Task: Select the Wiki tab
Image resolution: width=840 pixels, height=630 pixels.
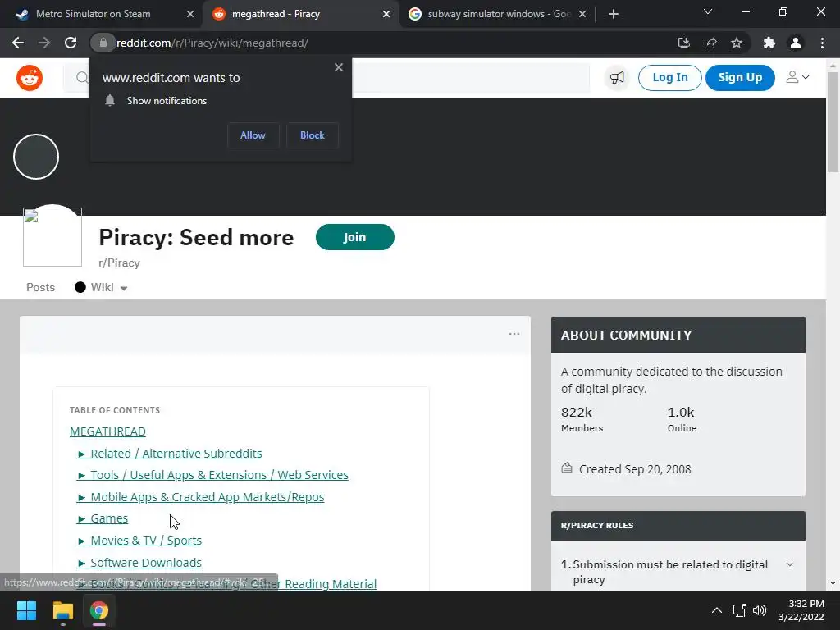Action: (x=102, y=287)
